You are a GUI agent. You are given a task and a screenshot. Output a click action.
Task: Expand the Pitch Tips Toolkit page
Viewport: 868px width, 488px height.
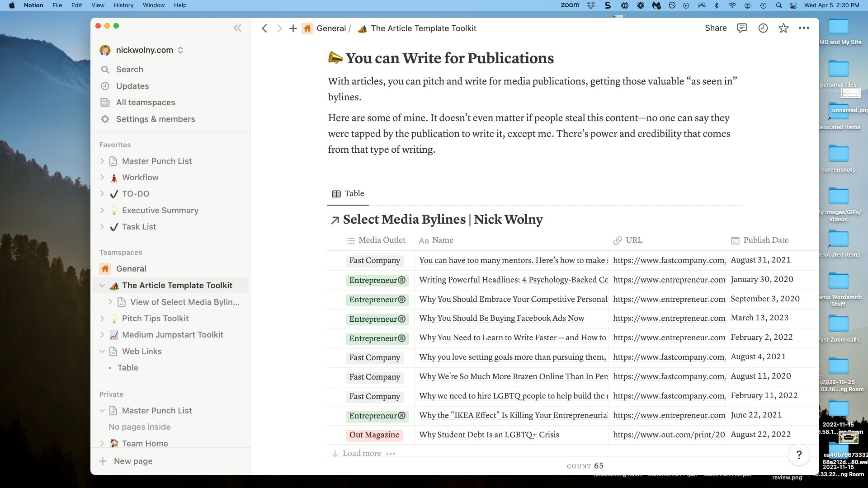(x=102, y=319)
